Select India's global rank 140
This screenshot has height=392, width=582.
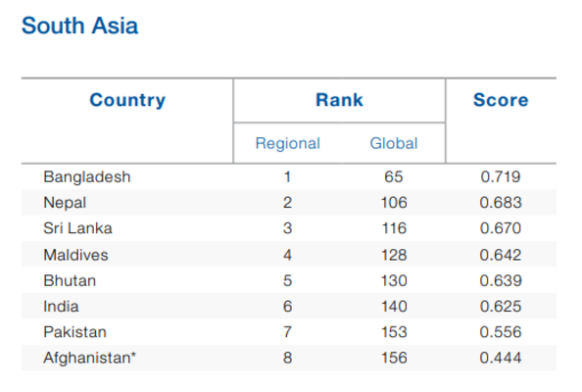click(x=394, y=307)
